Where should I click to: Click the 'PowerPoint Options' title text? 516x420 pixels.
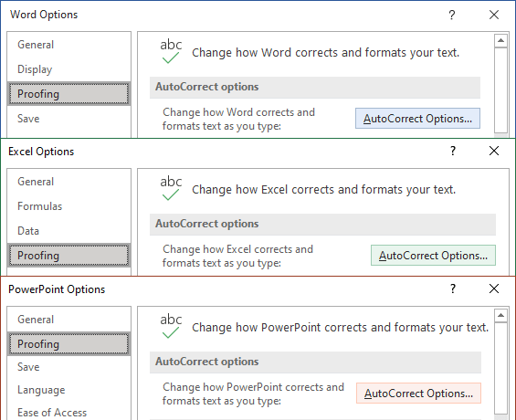pos(57,289)
